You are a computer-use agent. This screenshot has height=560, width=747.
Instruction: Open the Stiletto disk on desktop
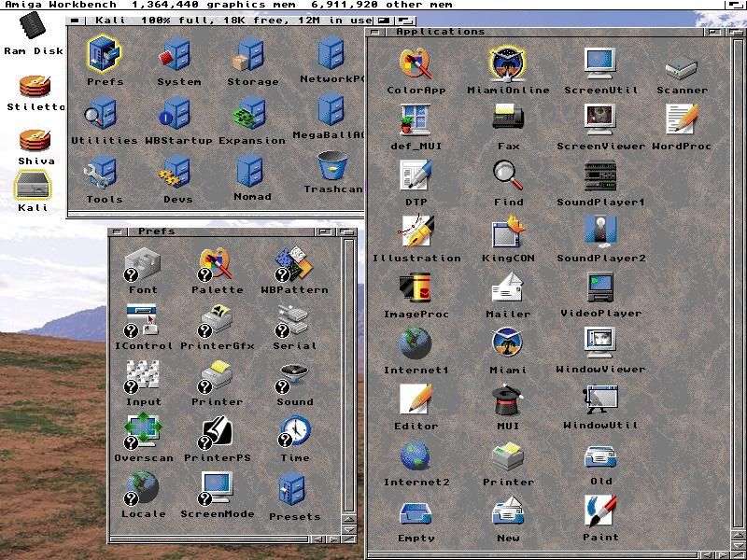(x=35, y=87)
